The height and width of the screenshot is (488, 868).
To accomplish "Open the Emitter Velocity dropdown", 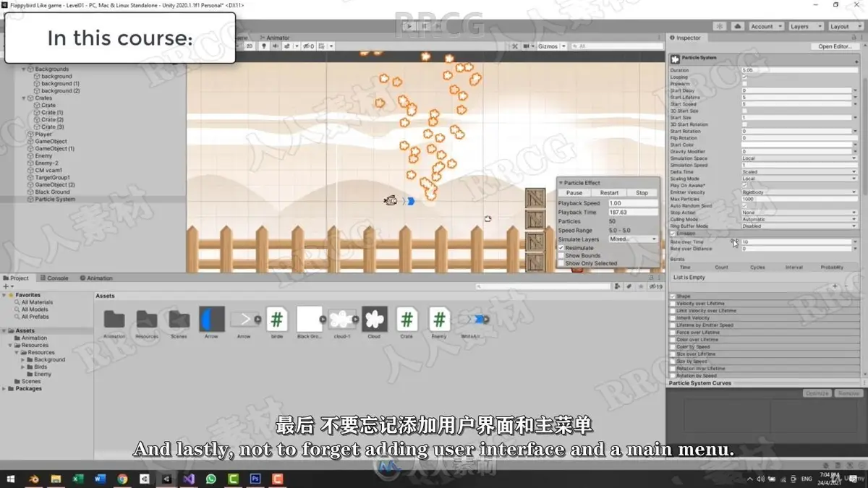I will pos(799,192).
